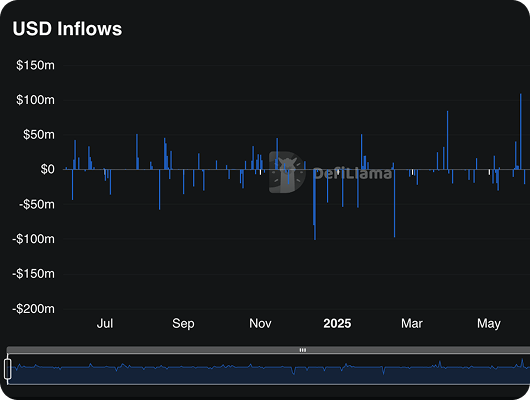Click the "Mar" x-axis label

412,324
